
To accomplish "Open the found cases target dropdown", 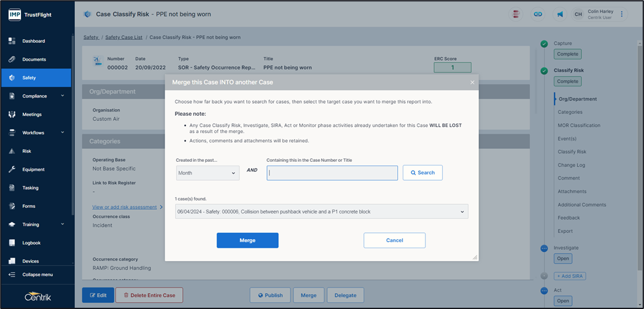I will tap(321, 212).
